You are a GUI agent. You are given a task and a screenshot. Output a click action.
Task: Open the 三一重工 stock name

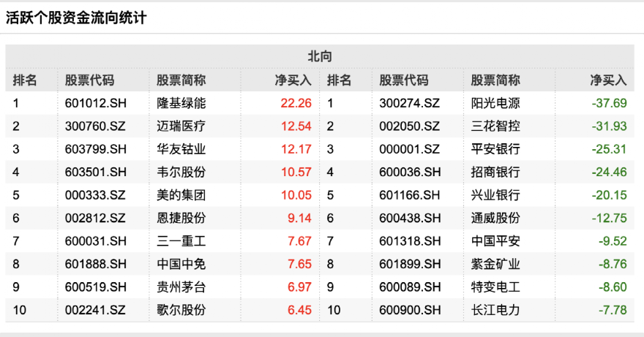[181, 241]
